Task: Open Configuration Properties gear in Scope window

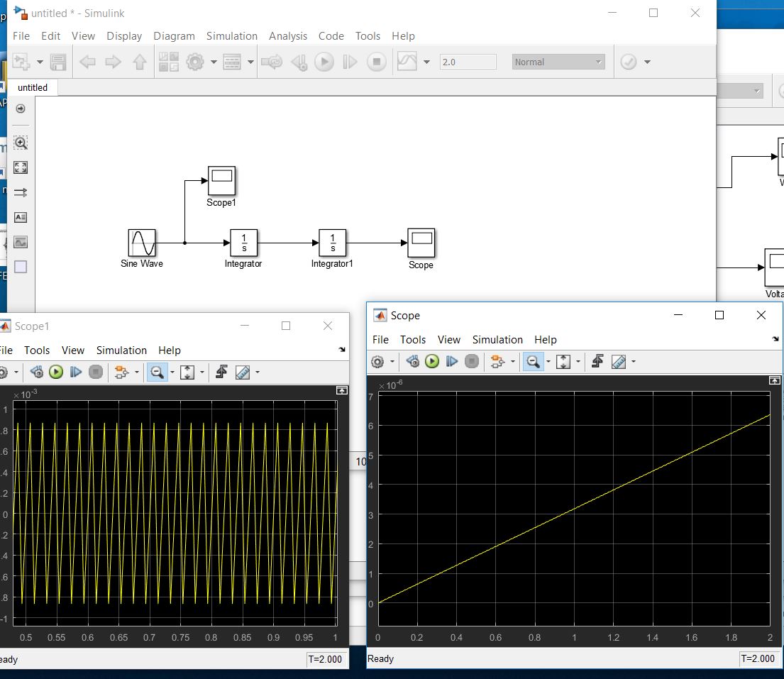Action: [377, 362]
